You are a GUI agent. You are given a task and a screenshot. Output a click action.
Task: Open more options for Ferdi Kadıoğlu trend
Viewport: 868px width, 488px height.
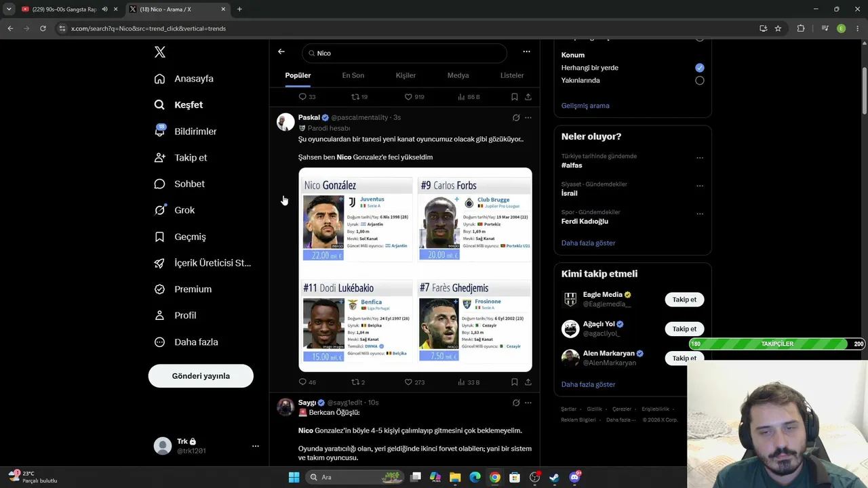(700, 213)
